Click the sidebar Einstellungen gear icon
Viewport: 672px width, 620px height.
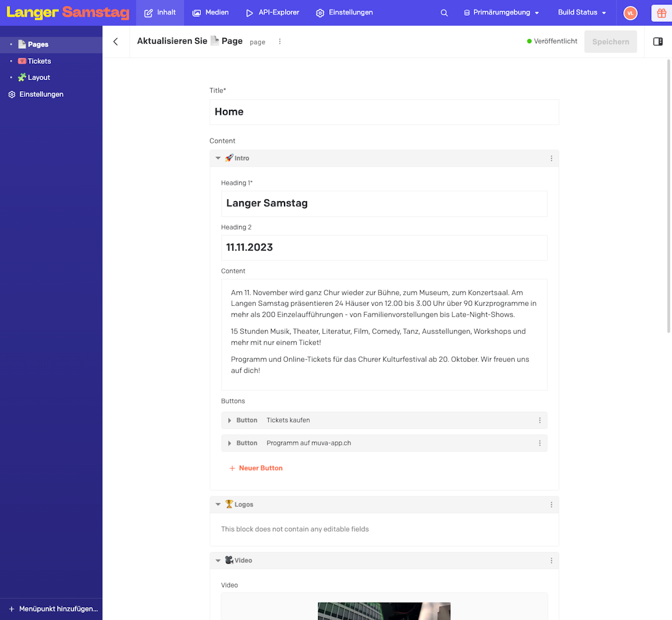point(12,95)
